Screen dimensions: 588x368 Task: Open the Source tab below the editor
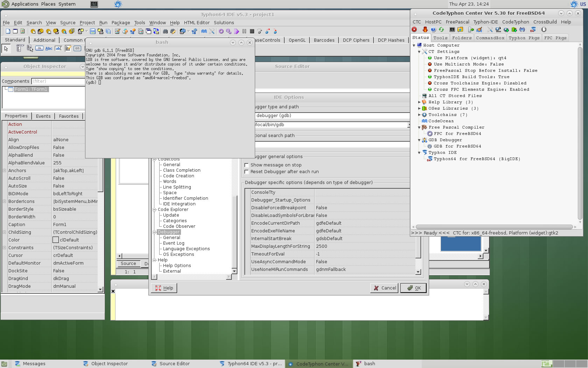click(128, 264)
